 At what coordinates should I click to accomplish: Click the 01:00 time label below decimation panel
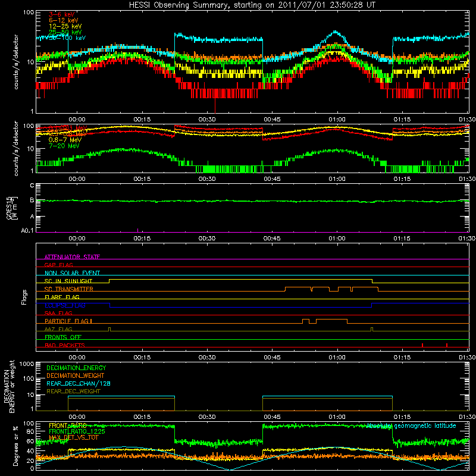[x=337, y=417]
